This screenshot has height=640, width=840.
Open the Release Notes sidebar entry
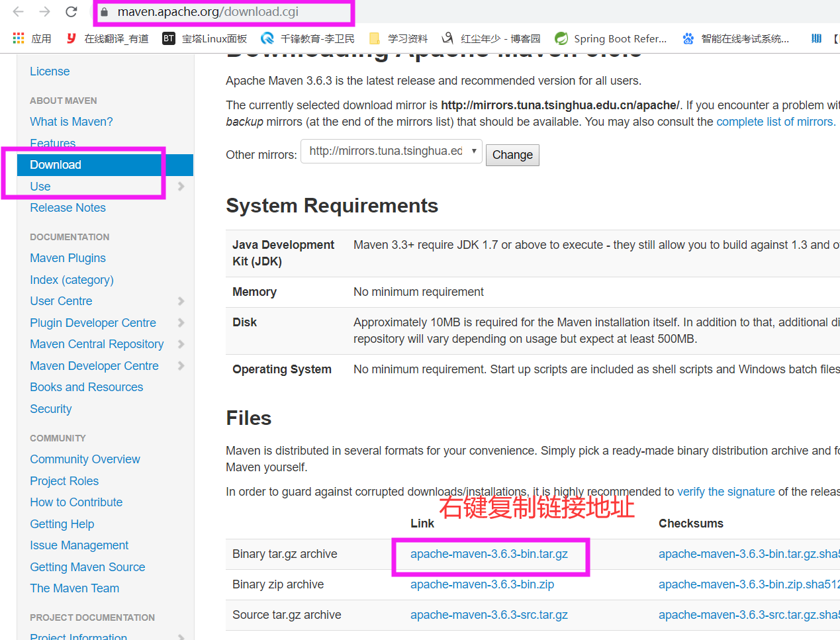tap(68, 207)
